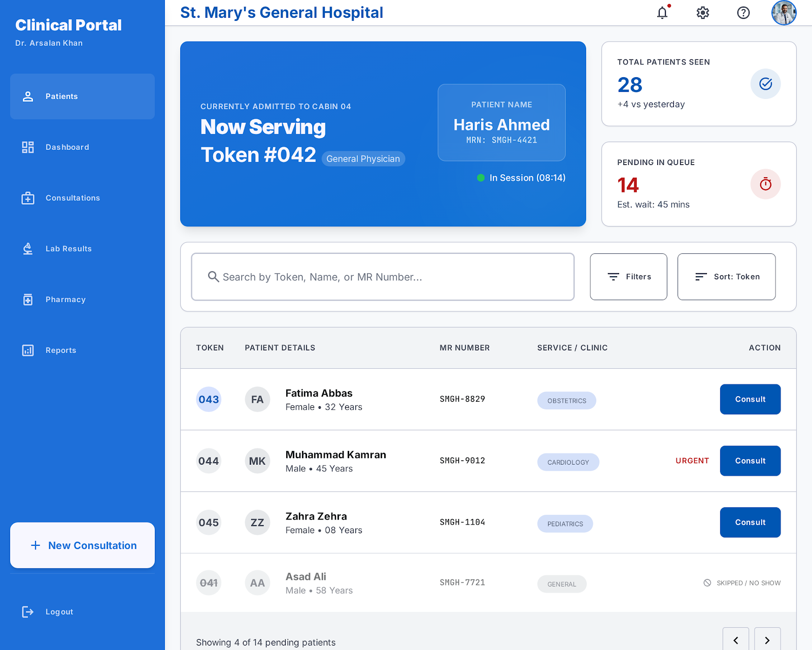Screen dimensions: 812x650
Task: Click the FA avatar initials
Action: coord(257,400)
